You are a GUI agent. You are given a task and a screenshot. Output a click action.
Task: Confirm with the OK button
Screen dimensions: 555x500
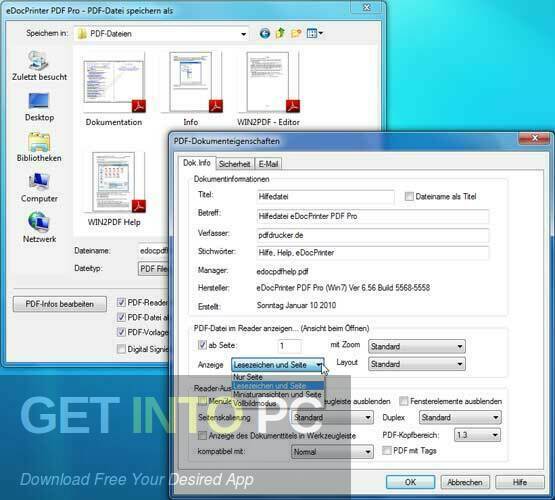tap(410, 482)
